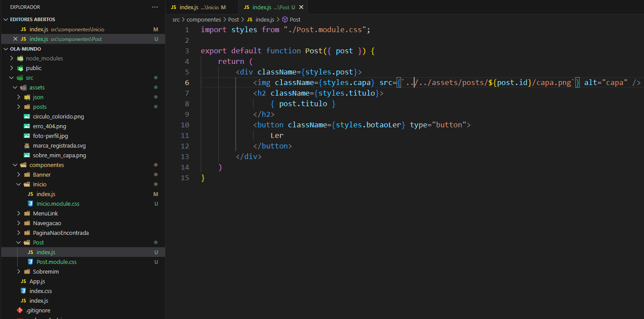Image resolution: width=644 pixels, height=319 pixels.
Task: Click the Inicio.module.css CSS file icon
Action: (30, 204)
